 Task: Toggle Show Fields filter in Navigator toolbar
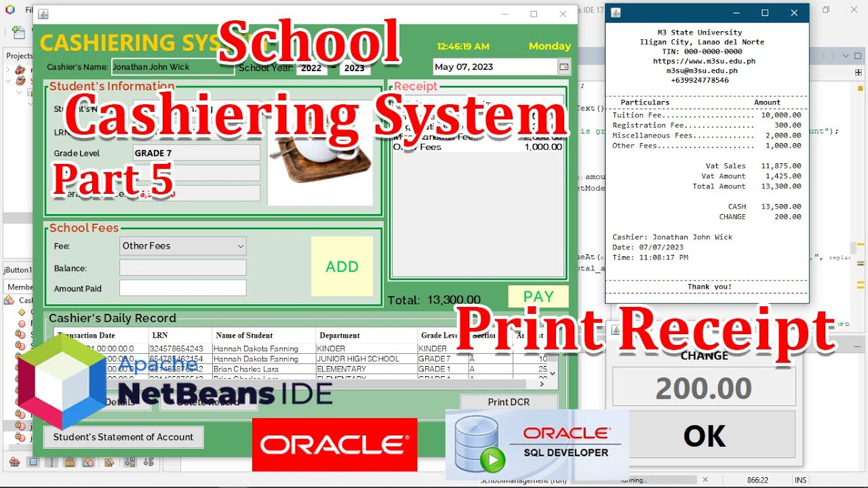(33, 462)
